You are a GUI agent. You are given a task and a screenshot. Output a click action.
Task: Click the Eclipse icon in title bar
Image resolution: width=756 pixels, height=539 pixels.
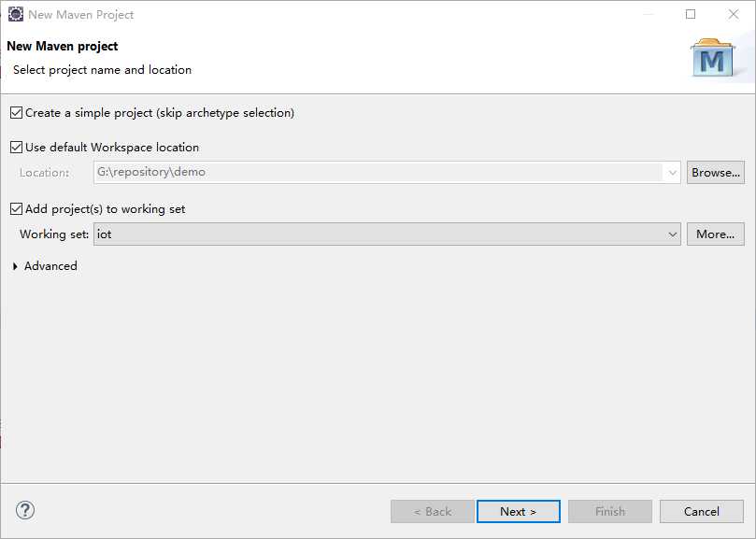[16, 14]
